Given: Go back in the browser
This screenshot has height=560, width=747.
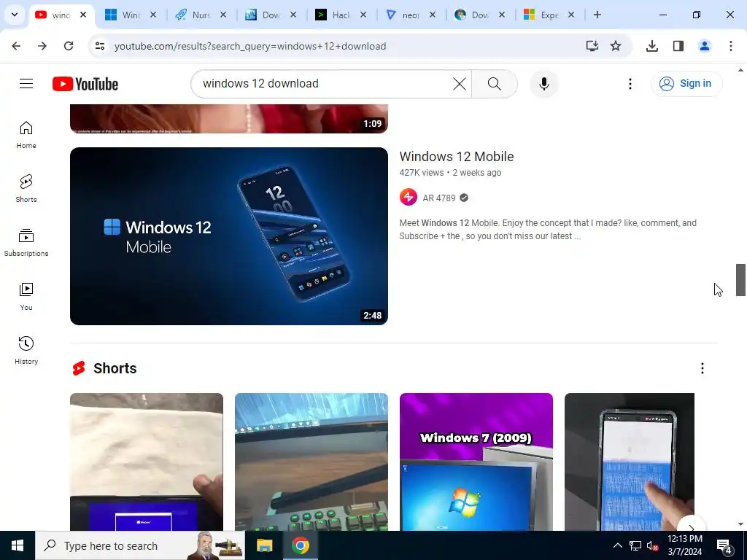Looking at the screenshot, I should coord(16,46).
